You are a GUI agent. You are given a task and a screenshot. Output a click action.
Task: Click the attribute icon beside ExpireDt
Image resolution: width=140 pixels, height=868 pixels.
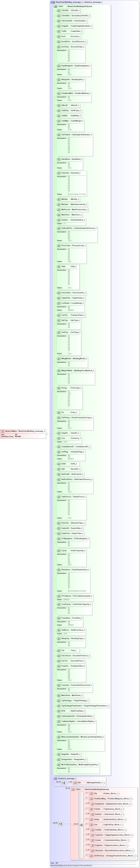(x=59, y=528)
